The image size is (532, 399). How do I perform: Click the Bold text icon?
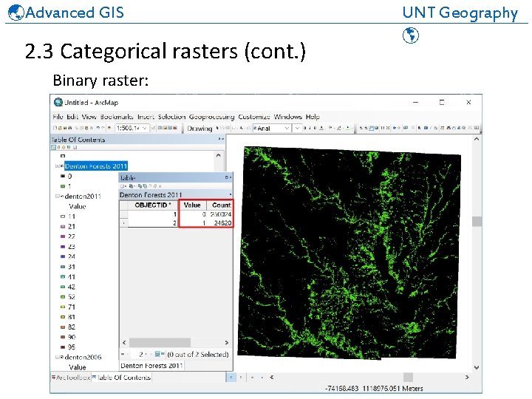pyautogui.click(x=305, y=128)
